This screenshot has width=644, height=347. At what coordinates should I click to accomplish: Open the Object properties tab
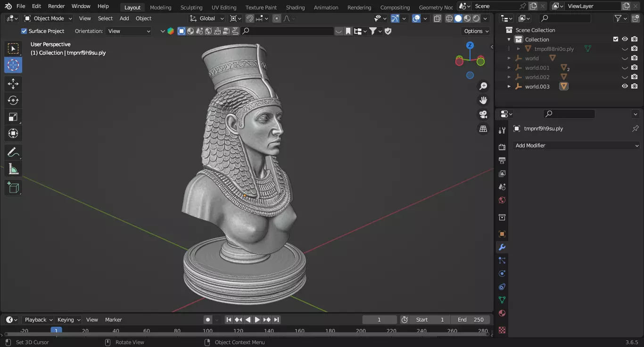(502, 234)
